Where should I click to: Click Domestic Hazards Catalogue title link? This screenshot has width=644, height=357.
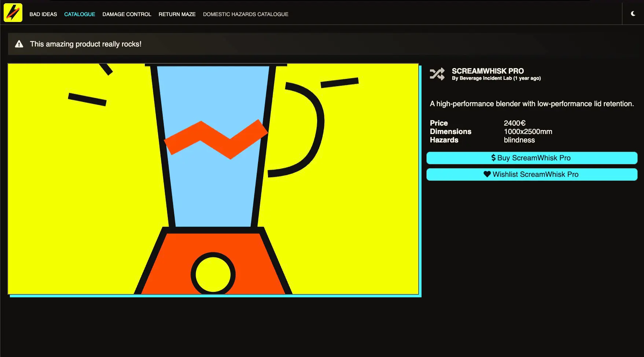(x=246, y=14)
